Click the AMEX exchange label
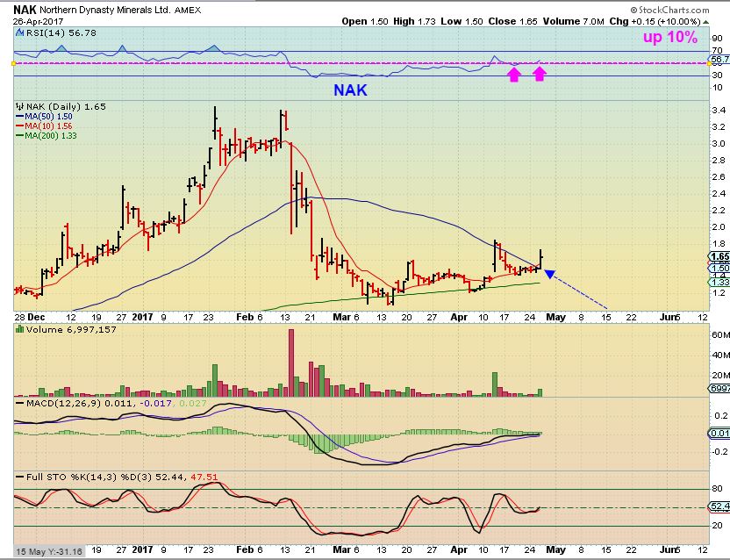730x560 pixels. point(188,11)
